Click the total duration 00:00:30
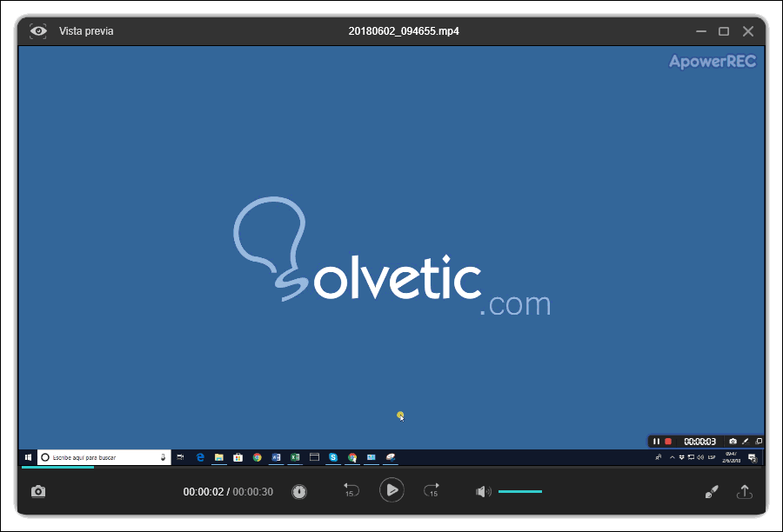Image resolution: width=783 pixels, height=532 pixels. (252, 491)
